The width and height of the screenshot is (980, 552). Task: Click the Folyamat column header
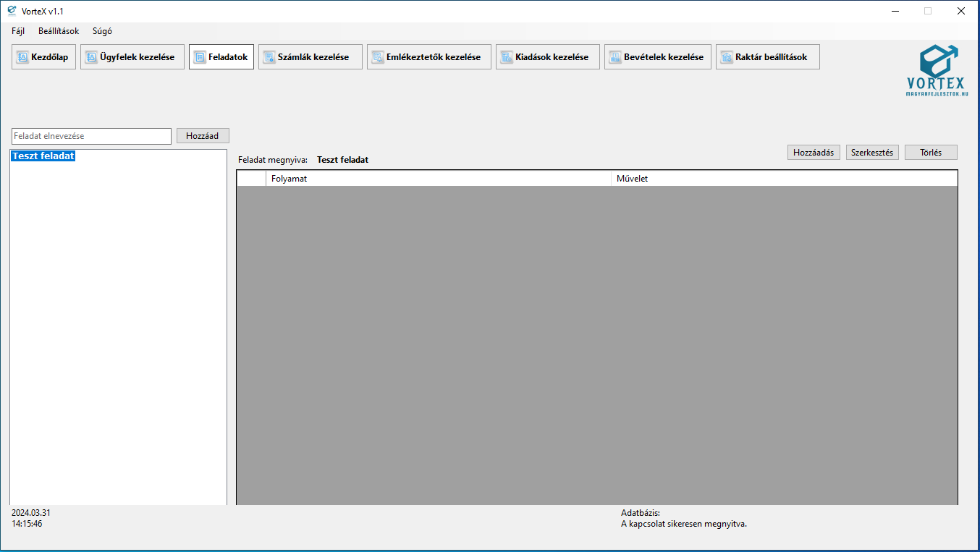(x=438, y=179)
